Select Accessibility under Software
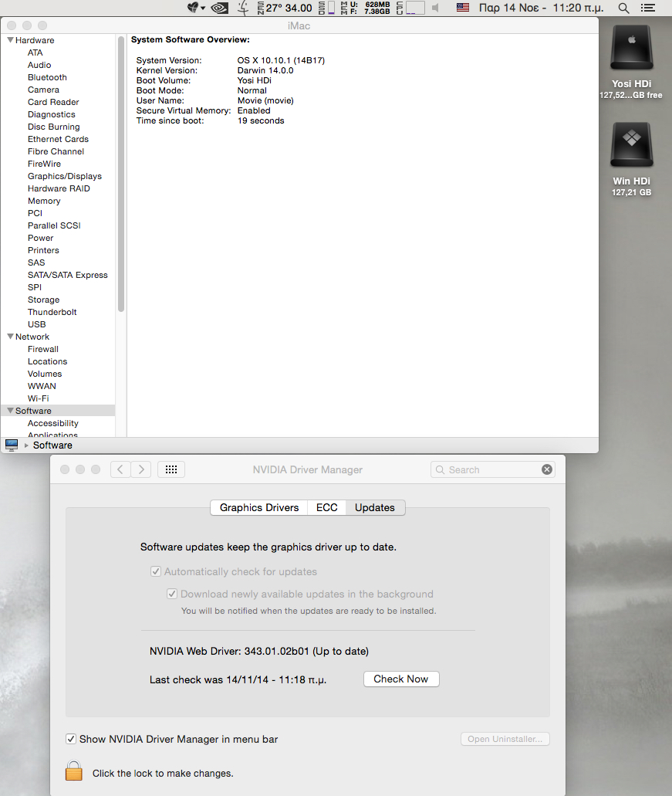 point(52,423)
